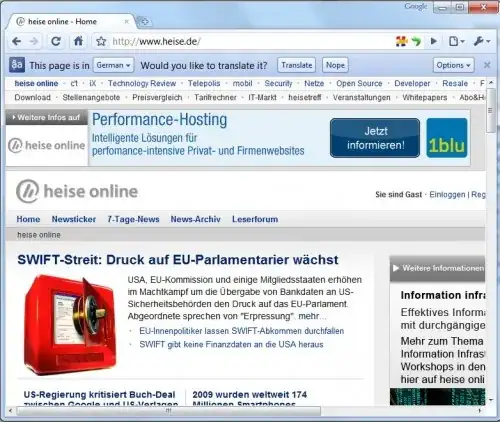Click the red safe article image
This screenshot has height=422, width=500.
pos(70,324)
